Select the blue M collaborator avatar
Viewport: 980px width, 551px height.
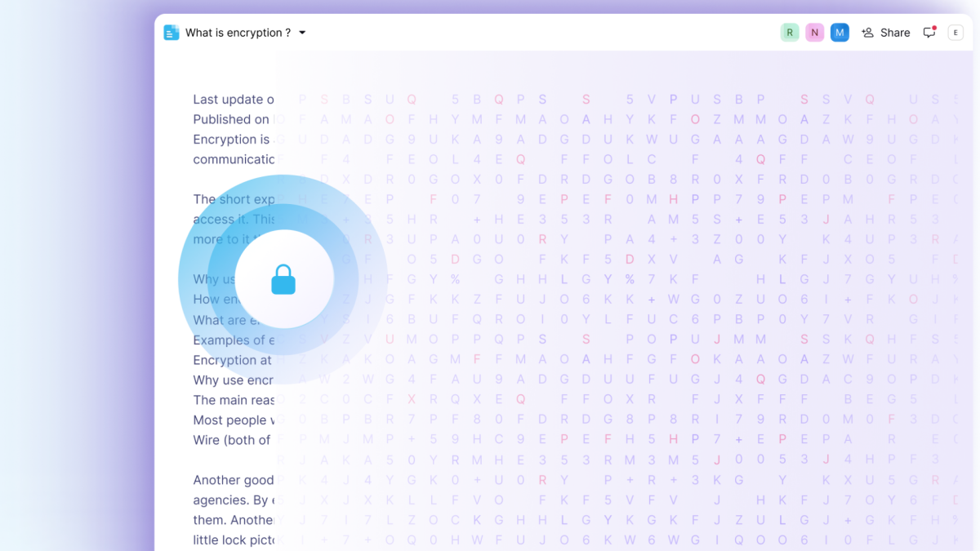[840, 33]
